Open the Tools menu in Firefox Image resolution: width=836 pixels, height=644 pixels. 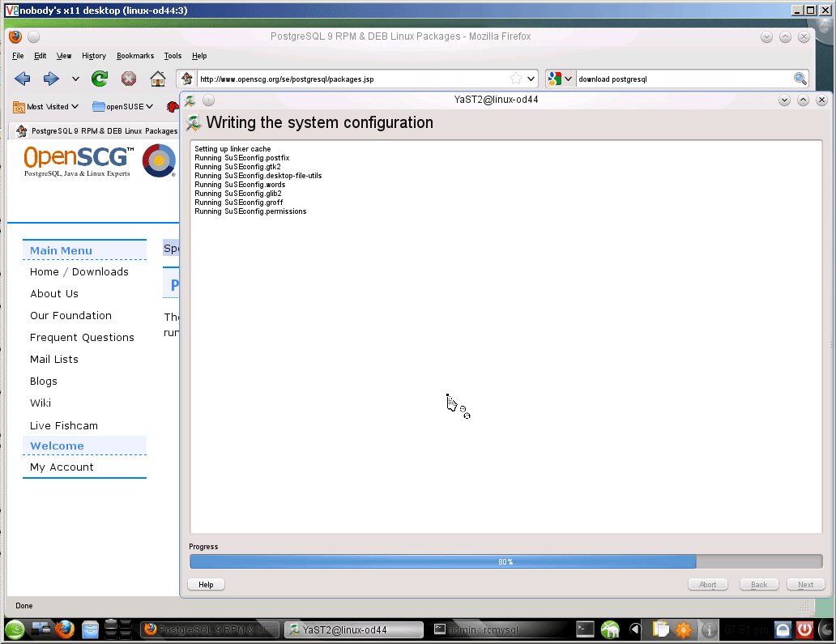[x=173, y=55]
